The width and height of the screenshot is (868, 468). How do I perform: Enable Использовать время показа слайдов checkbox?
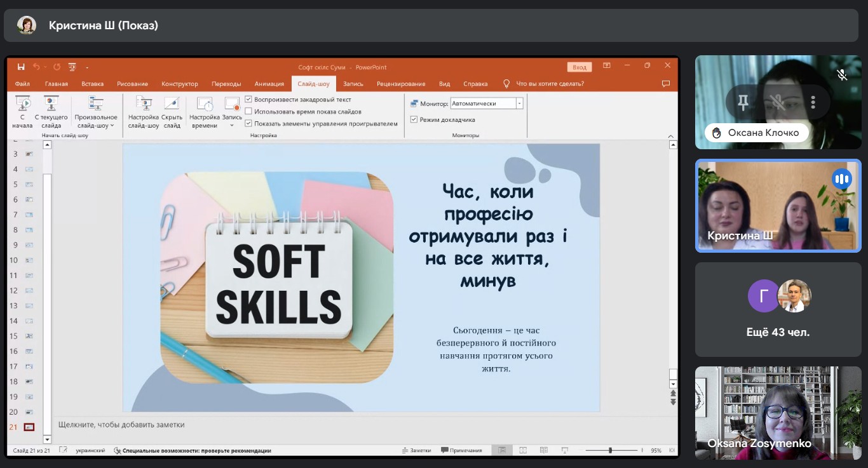click(x=248, y=112)
